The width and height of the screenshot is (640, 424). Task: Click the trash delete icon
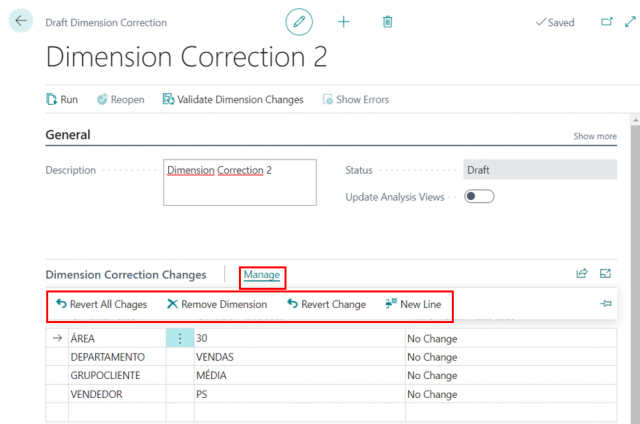(388, 21)
